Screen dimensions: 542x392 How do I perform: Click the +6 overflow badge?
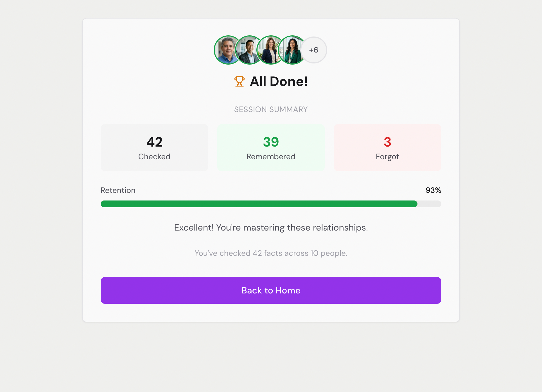pyautogui.click(x=313, y=50)
